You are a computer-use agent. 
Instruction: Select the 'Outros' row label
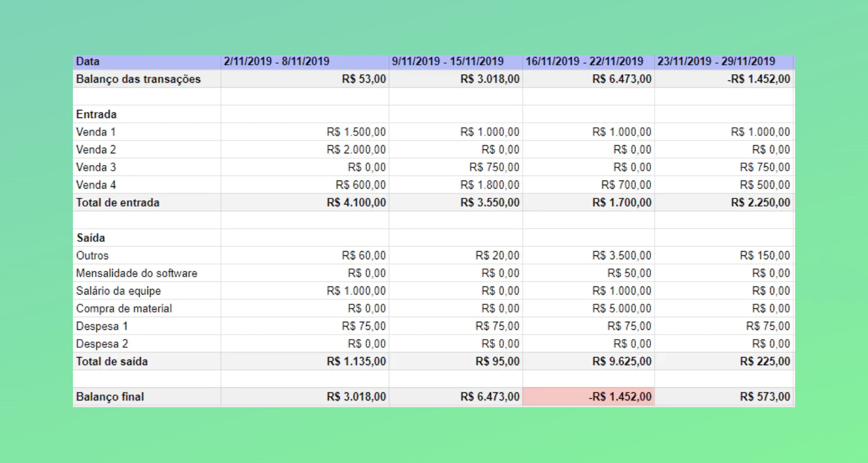pyautogui.click(x=147, y=256)
